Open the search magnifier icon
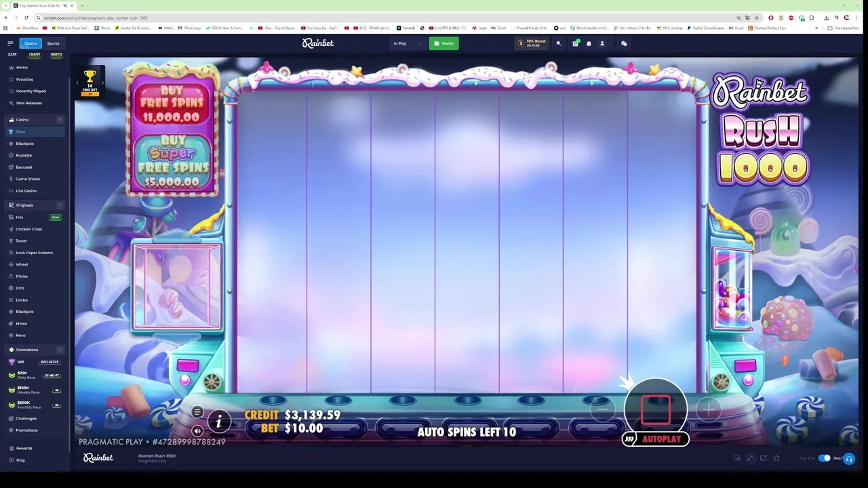Viewport: 868px width, 488px height. [x=559, y=43]
